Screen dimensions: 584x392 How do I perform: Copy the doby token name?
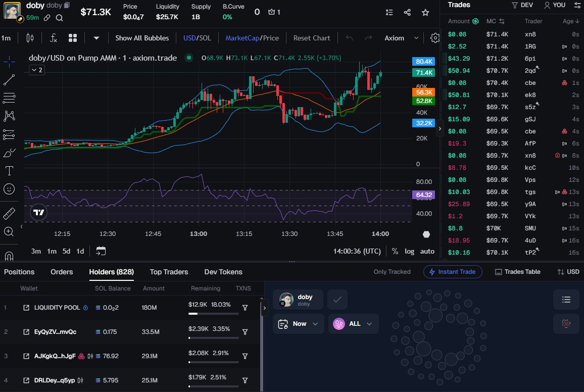pos(67,5)
